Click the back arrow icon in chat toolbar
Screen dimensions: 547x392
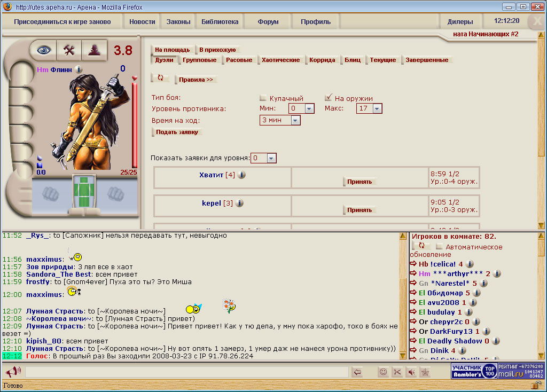click(357, 372)
